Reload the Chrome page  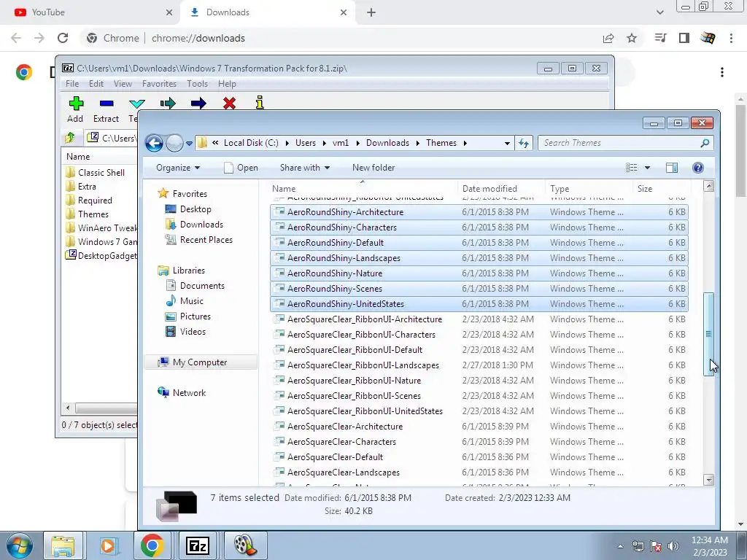tap(63, 38)
